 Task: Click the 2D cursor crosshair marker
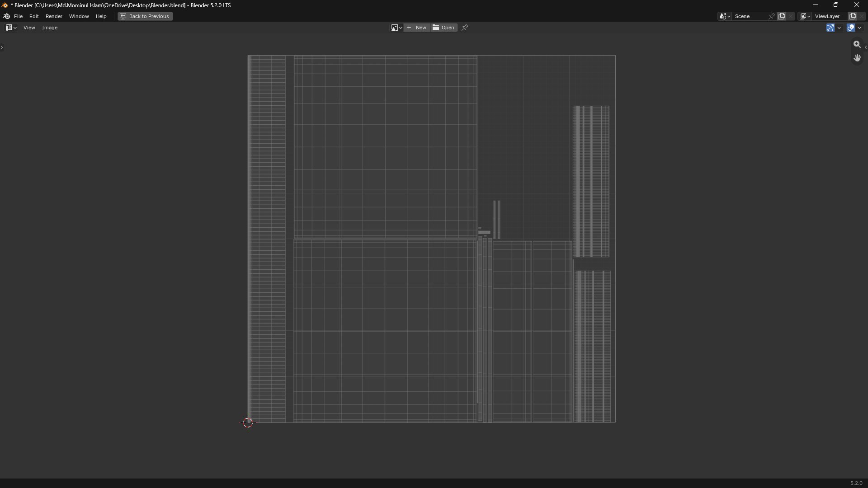click(x=248, y=422)
